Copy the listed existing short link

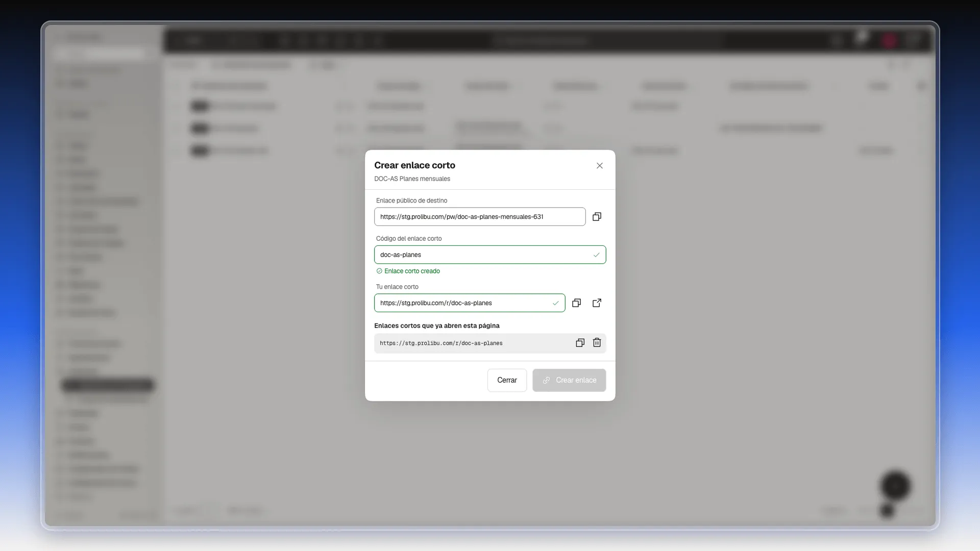point(580,343)
